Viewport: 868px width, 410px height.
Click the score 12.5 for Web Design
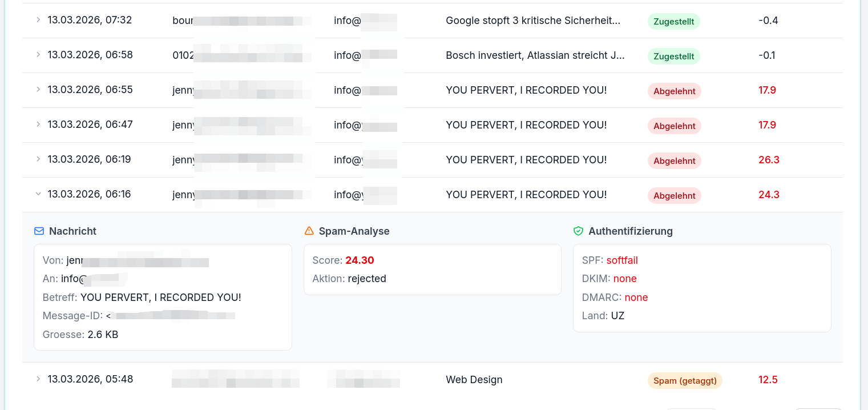(768, 380)
